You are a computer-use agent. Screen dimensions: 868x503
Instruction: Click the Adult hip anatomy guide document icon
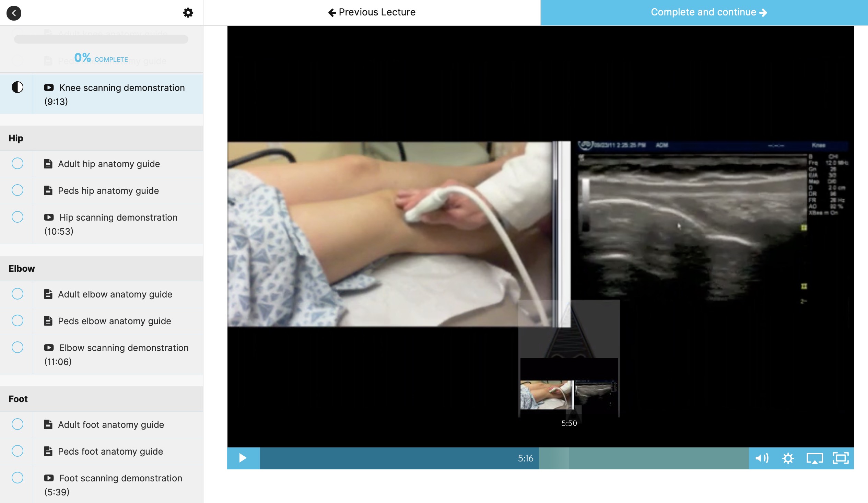tap(48, 164)
